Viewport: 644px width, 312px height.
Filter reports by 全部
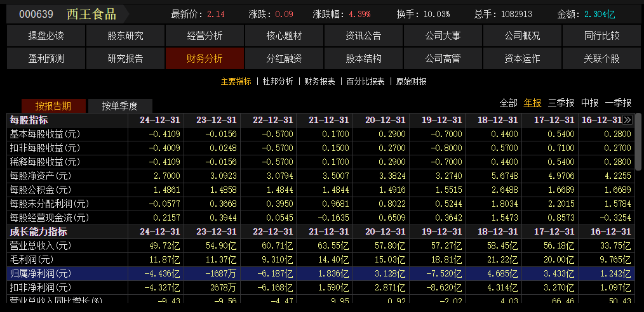508,103
